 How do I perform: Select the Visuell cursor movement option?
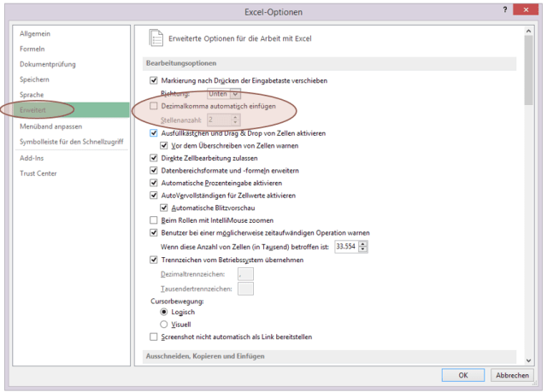[x=165, y=325]
